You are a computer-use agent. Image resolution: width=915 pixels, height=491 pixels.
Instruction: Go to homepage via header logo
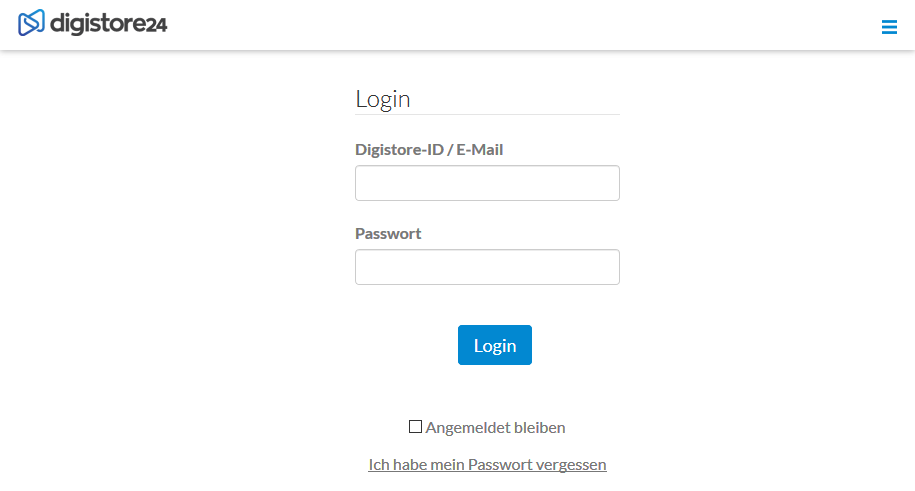click(x=92, y=23)
